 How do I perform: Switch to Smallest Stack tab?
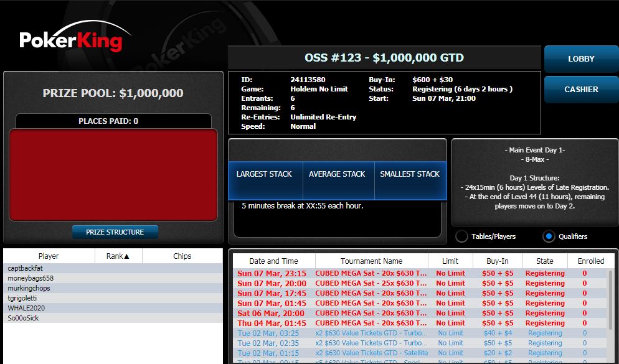click(410, 179)
